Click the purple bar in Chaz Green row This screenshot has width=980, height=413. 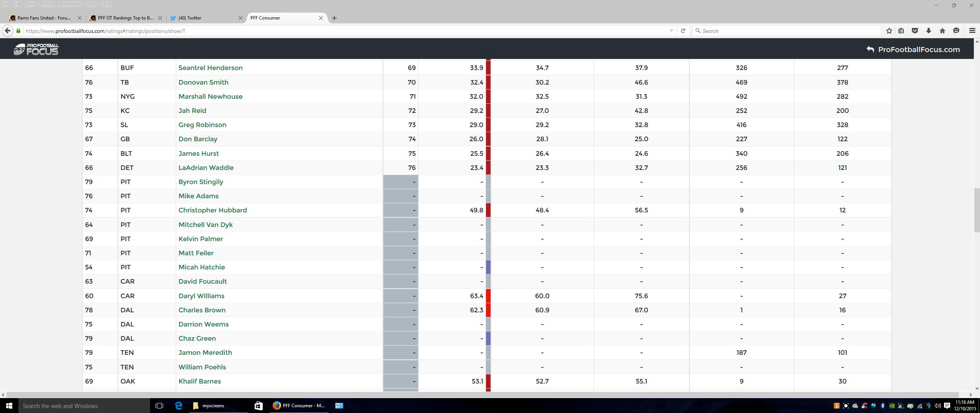point(488,338)
